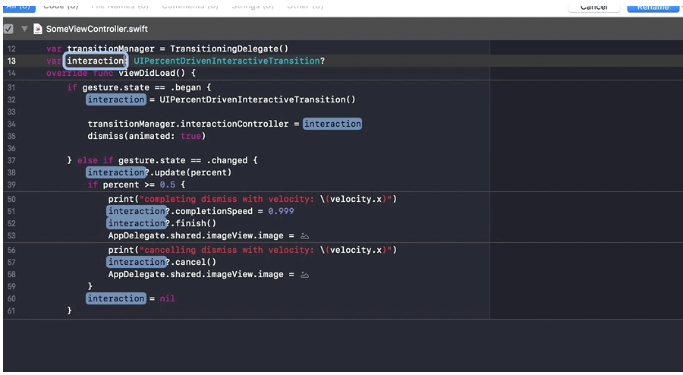Uncheck the SomeViewController.swift checkbox
The height and width of the screenshot is (375, 683).
pyautogui.click(x=8, y=29)
